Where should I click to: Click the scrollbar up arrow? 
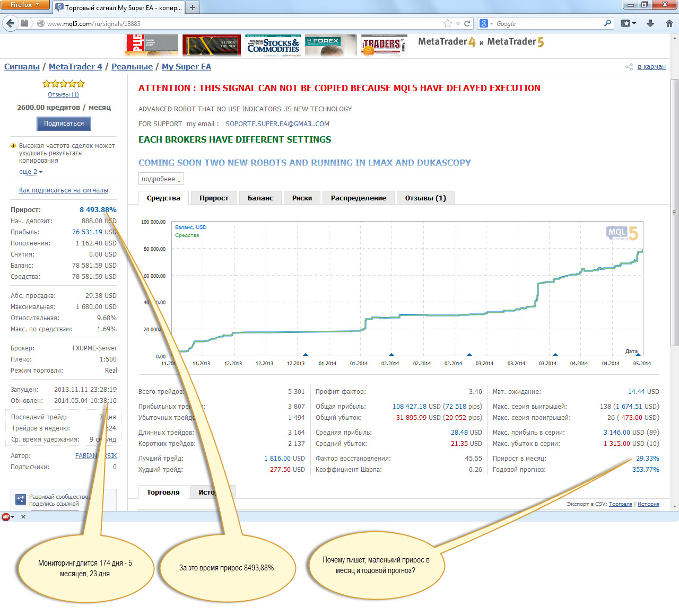tap(675, 38)
